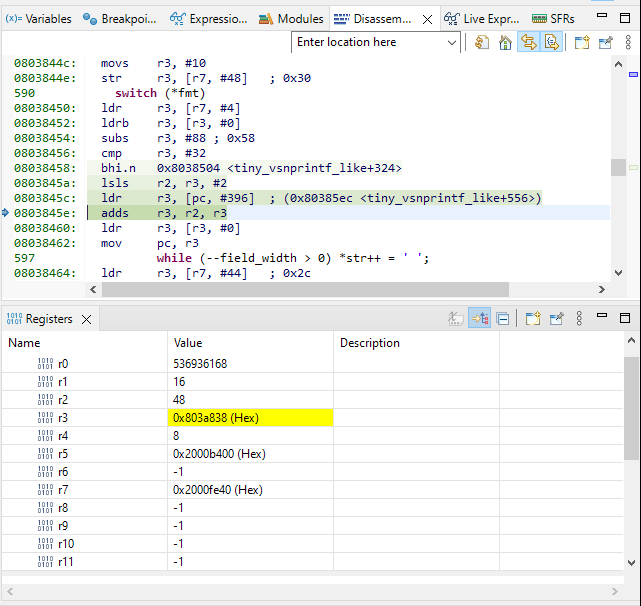Maximize the Disassembly panel
Image resolution: width=641 pixels, height=606 pixels.
[625, 18]
